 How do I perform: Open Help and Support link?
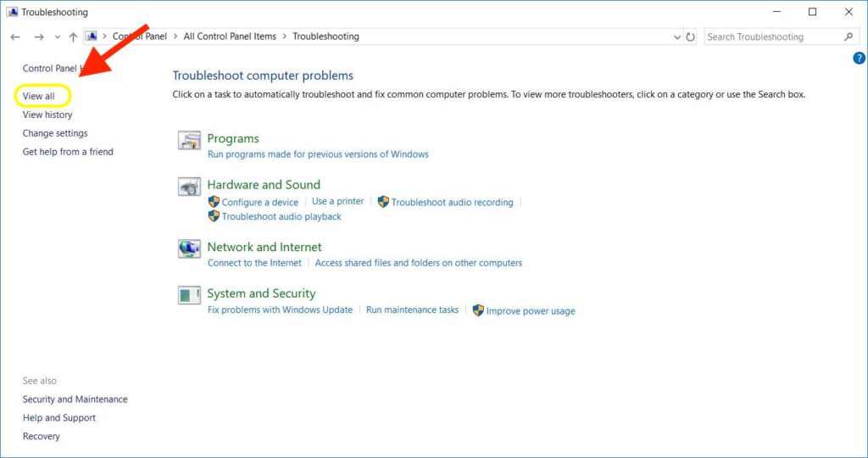[x=59, y=417]
